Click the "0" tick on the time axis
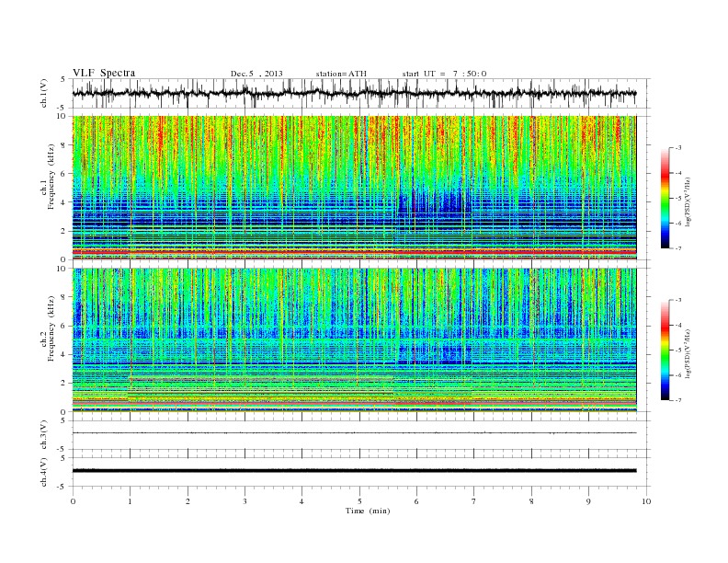This screenshot has width=728, height=563. pyautogui.click(x=73, y=501)
